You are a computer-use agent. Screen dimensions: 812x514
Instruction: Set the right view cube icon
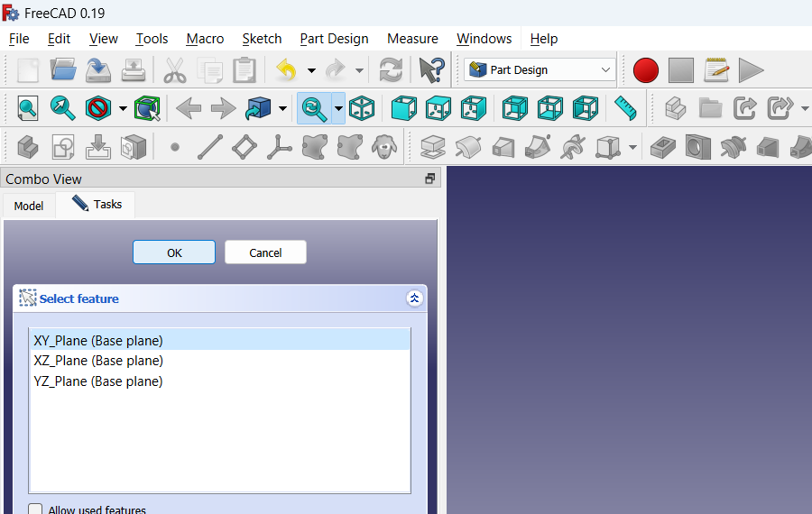click(x=474, y=109)
